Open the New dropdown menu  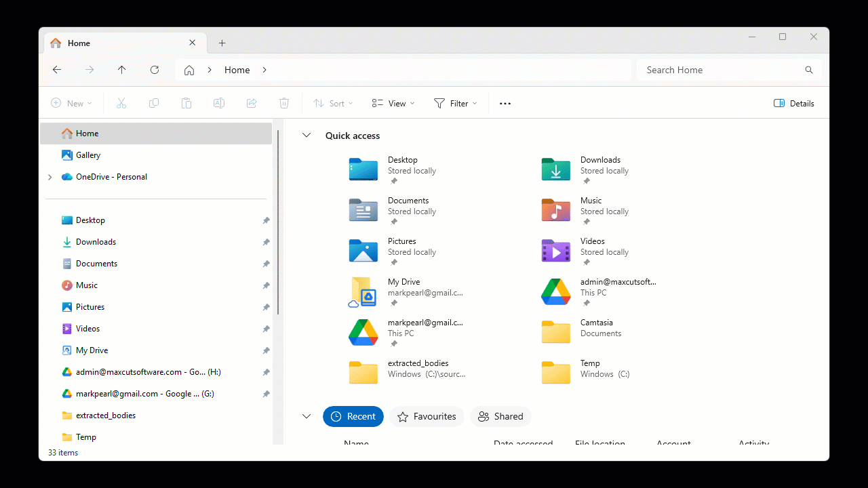(x=71, y=103)
